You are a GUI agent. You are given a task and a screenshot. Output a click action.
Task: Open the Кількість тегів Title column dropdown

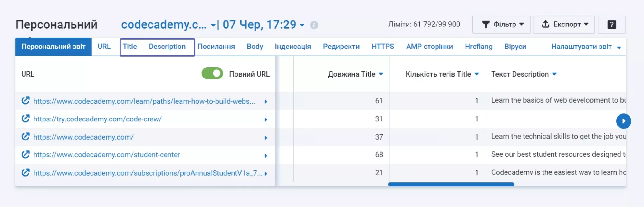tap(476, 74)
